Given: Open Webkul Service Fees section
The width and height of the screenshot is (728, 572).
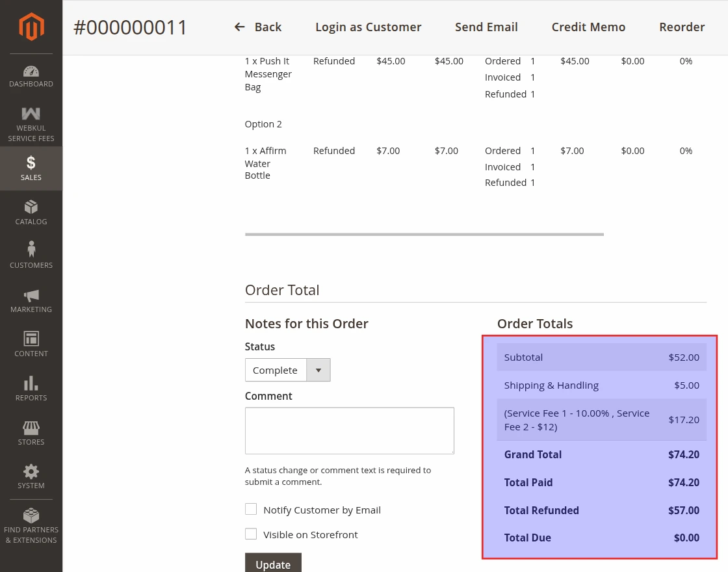Looking at the screenshot, I should tap(31, 122).
